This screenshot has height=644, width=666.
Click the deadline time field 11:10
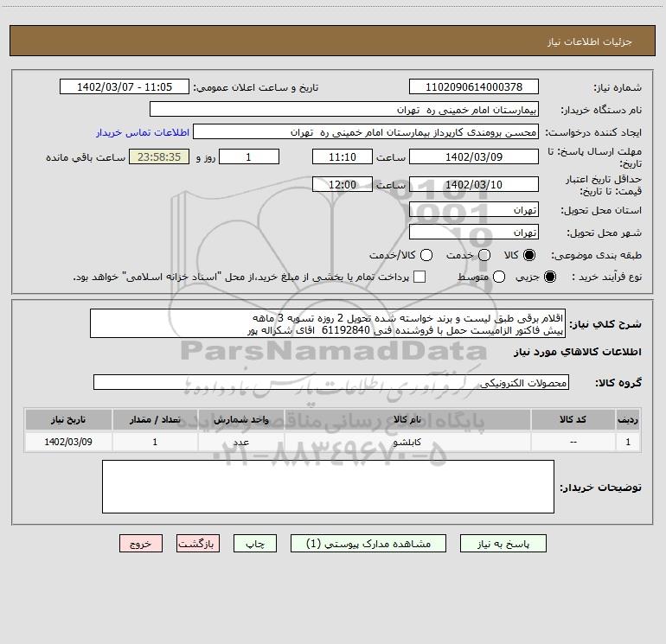tap(343, 156)
